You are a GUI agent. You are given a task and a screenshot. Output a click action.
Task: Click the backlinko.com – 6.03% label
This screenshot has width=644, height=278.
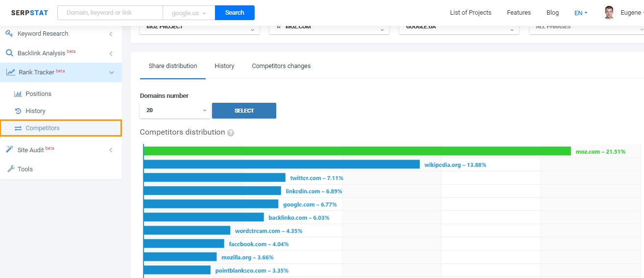[x=299, y=218]
